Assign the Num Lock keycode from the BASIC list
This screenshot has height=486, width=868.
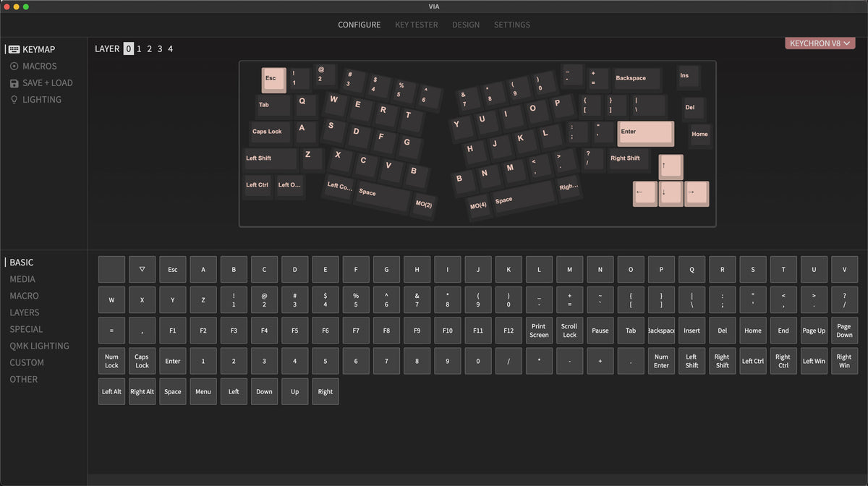pyautogui.click(x=111, y=360)
